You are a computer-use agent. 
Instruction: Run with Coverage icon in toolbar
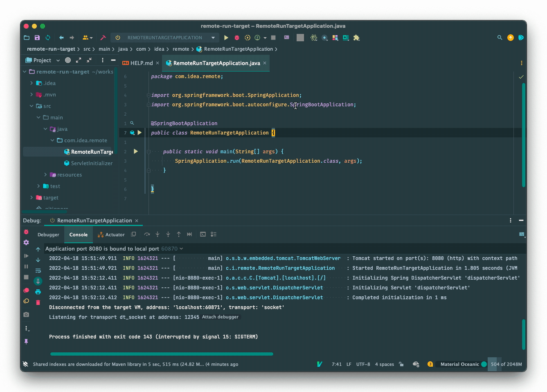coord(248,38)
